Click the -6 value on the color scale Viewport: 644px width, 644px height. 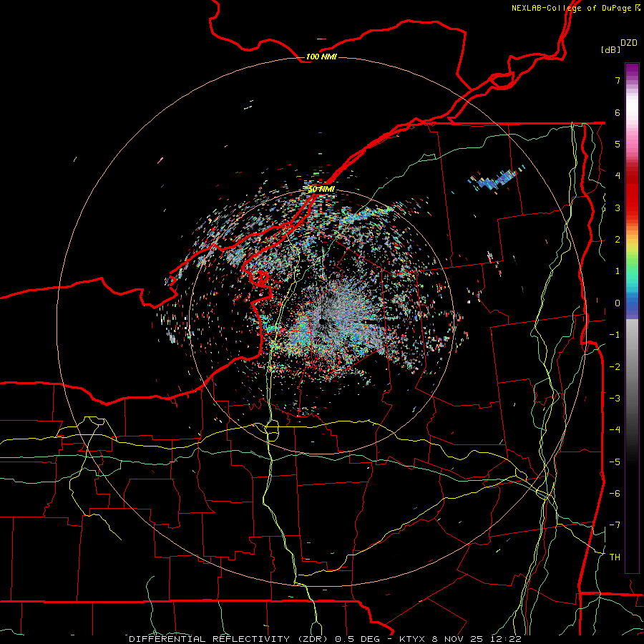click(x=615, y=493)
